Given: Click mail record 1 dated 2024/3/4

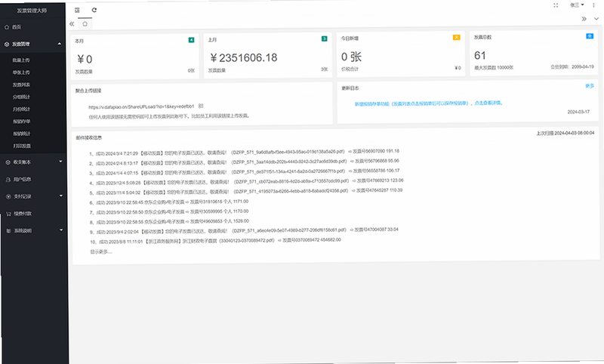Looking at the screenshot, I should click(244, 152).
